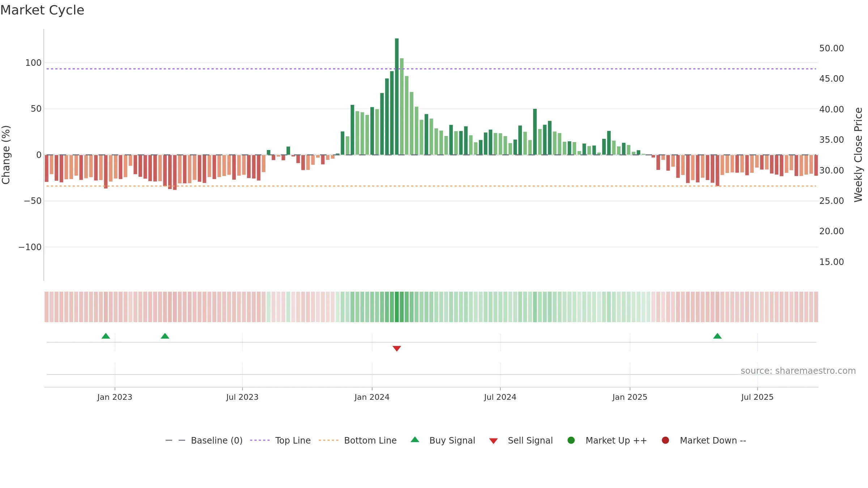
Task: Toggle Buy Signal legend entry
Action: [443, 440]
